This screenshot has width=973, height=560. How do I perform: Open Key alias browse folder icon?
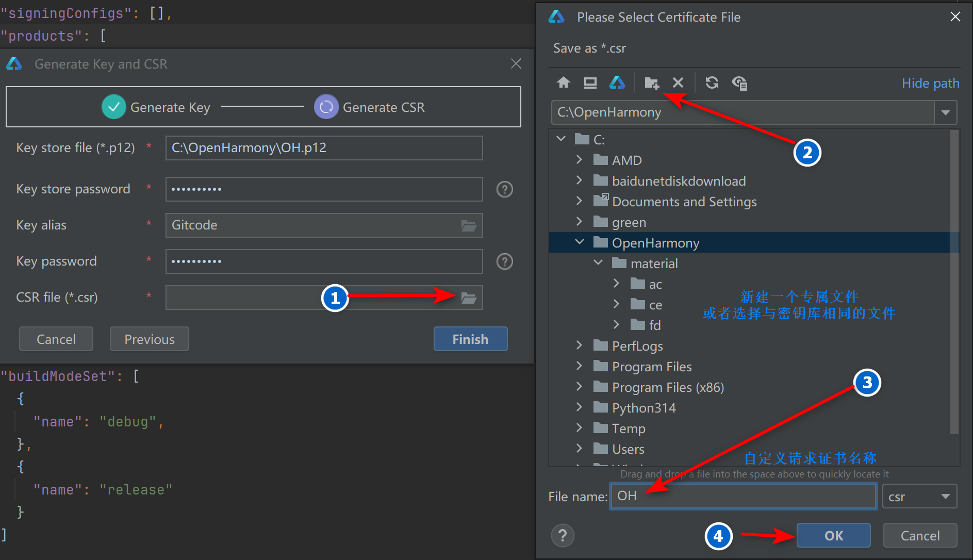(469, 225)
